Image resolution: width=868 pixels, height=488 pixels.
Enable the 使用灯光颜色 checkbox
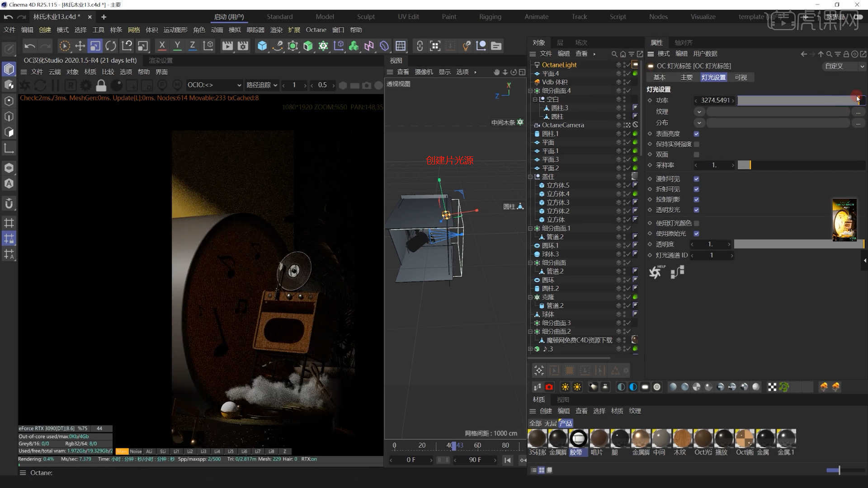(696, 223)
